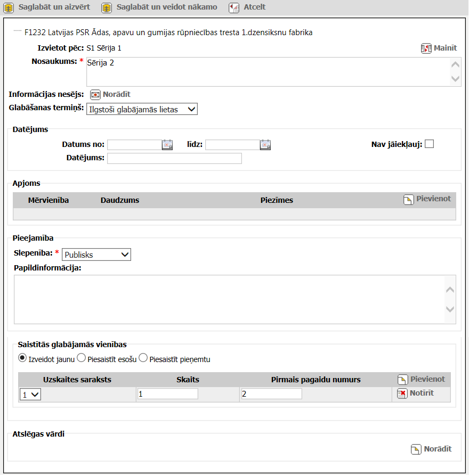Click Norādīt in the Atslēgas vārdi section
Screen dimensions: 469x476
click(416, 449)
